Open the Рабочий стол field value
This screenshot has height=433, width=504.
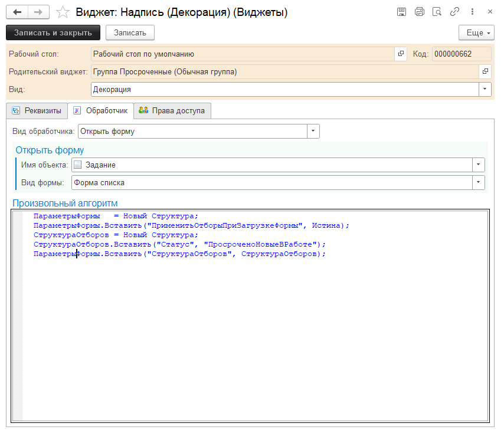[x=401, y=54]
